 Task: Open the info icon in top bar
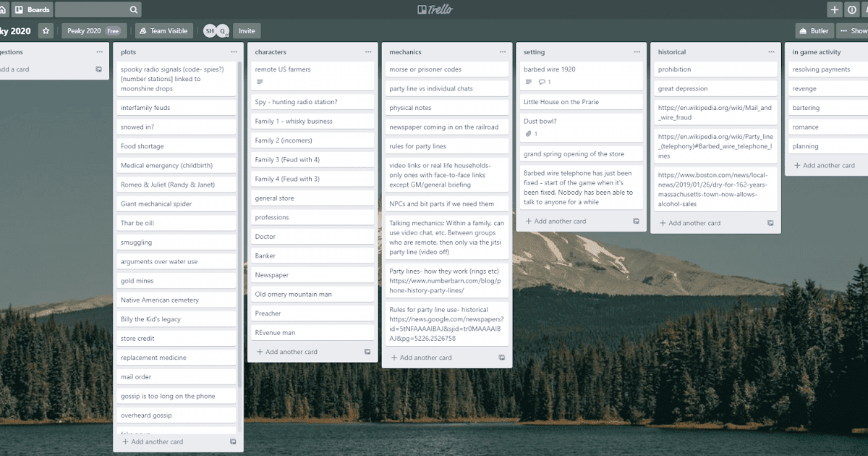853,9
